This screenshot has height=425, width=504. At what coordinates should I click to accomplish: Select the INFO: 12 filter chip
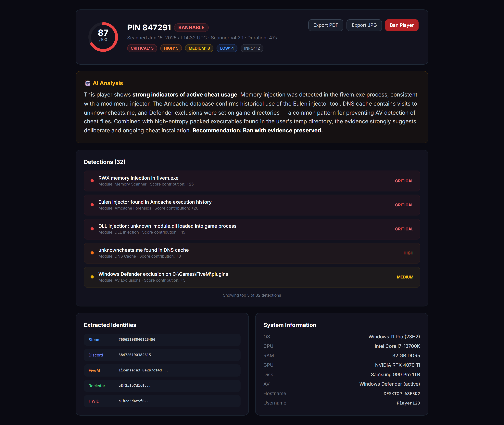[252, 48]
